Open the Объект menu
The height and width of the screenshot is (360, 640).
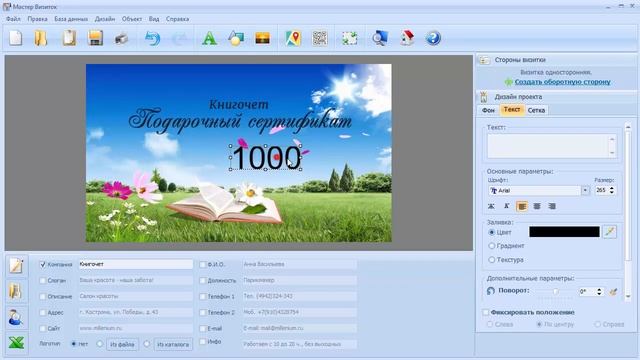pyautogui.click(x=132, y=19)
